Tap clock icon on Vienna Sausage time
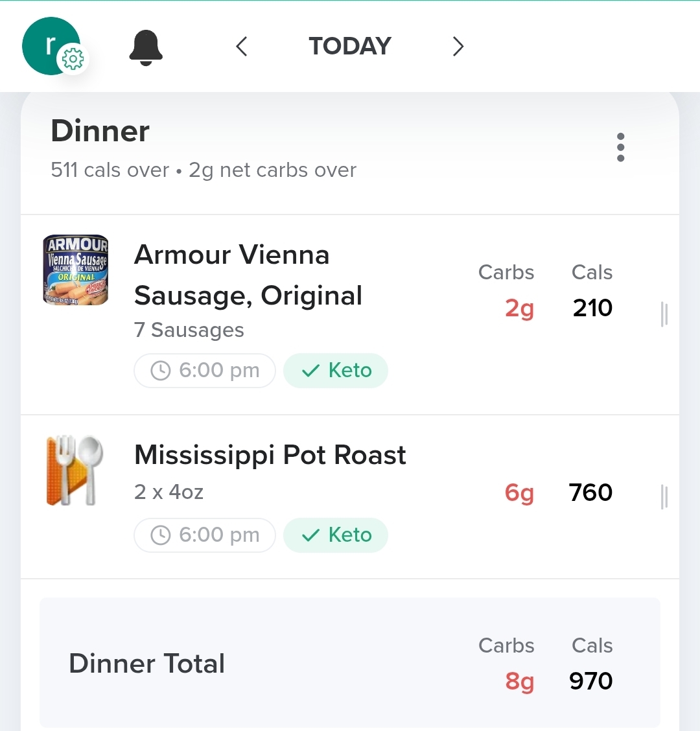Image resolution: width=700 pixels, height=731 pixels. coord(160,371)
